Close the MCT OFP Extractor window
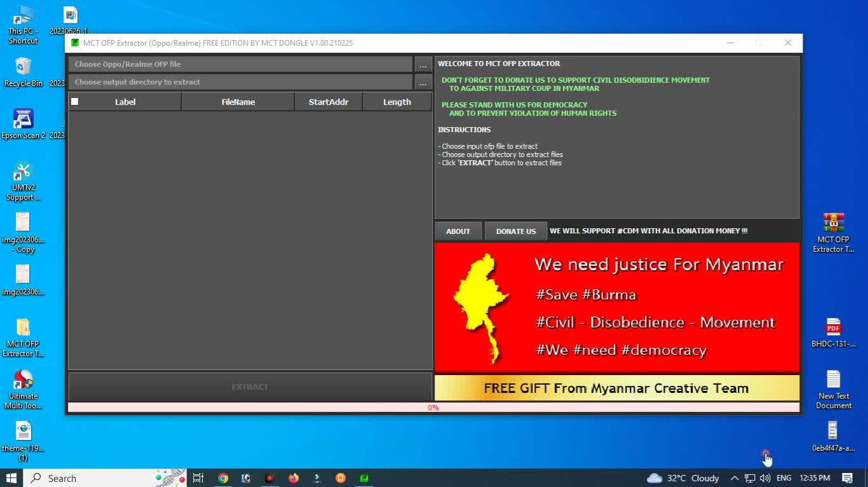The width and height of the screenshot is (868, 487). [788, 43]
